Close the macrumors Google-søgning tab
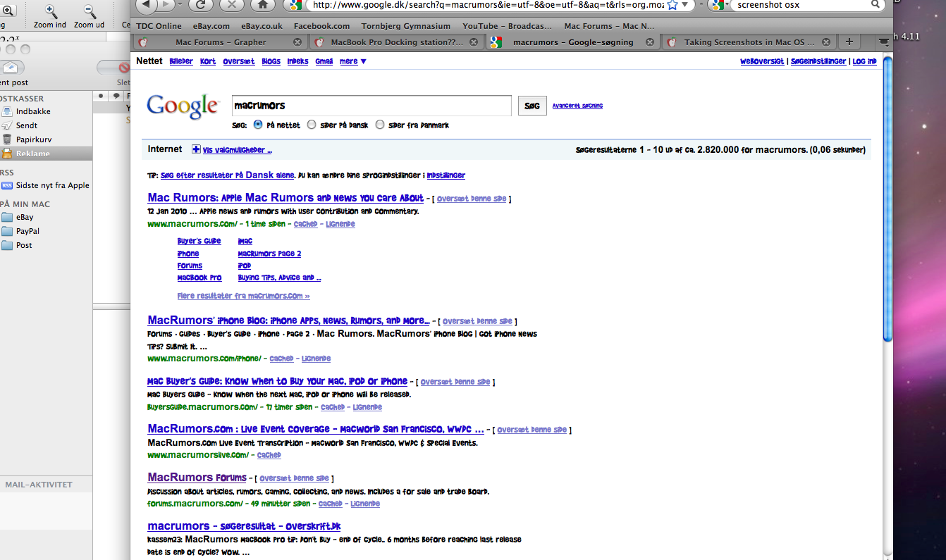The image size is (946, 560). click(x=649, y=42)
